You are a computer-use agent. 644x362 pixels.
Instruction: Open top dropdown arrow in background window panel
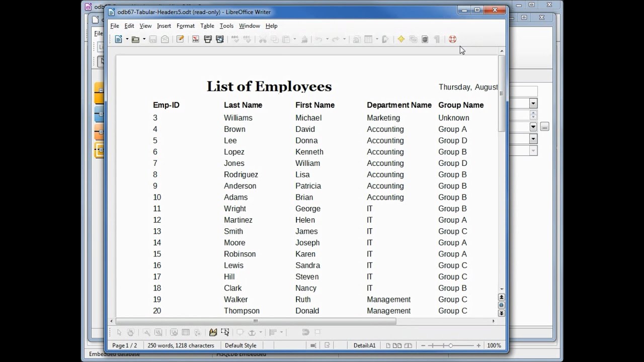[x=533, y=103]
